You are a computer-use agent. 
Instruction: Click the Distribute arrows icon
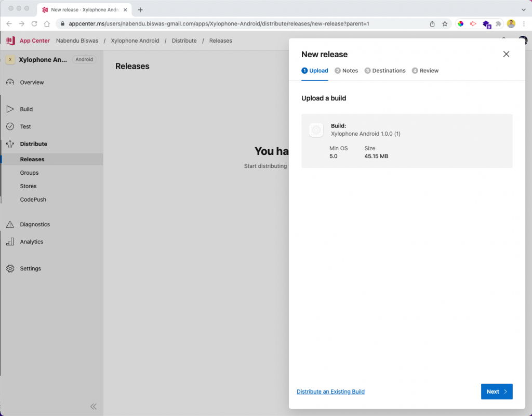coord(10,144)
